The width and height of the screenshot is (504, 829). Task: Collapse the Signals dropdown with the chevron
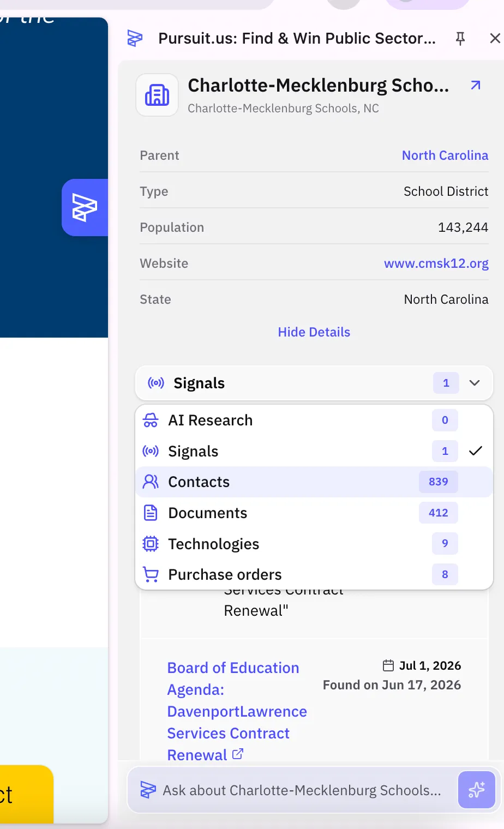[475, 383]
